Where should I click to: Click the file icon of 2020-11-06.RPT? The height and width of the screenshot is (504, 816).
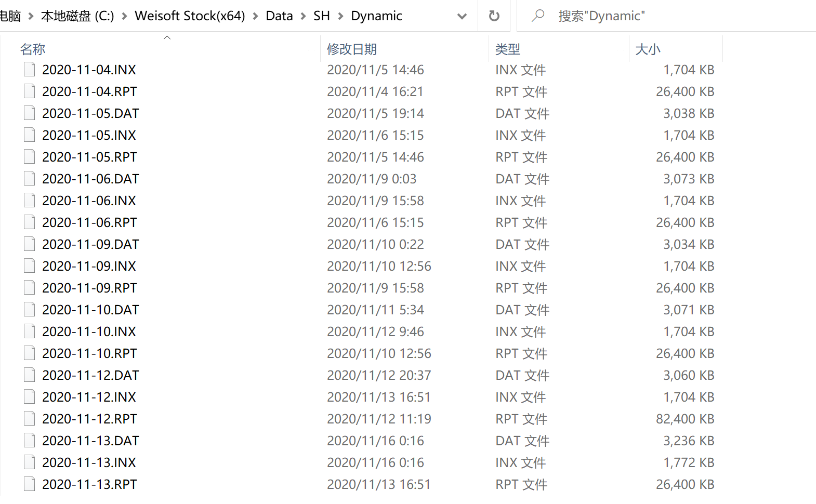[x=30, y=222]
